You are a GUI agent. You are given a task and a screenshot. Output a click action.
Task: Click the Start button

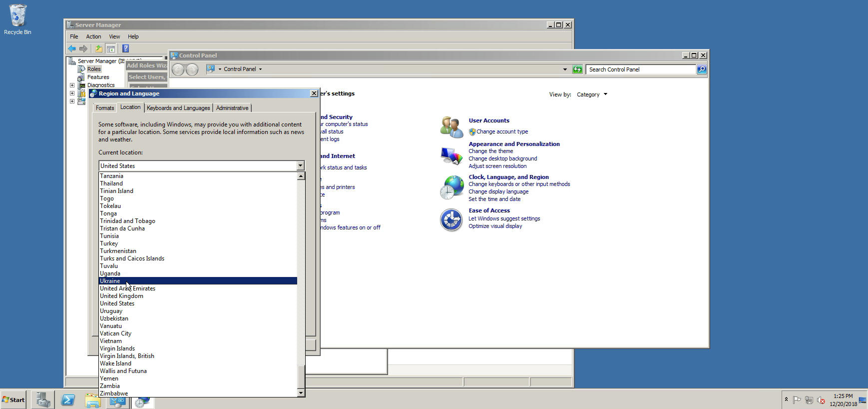tap(13, 399)
